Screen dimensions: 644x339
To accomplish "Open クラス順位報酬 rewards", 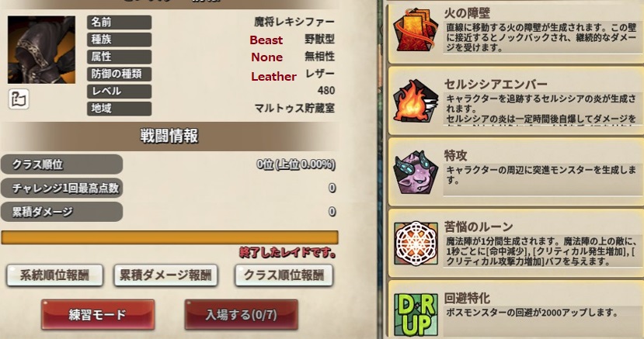I will coord(284,275).
